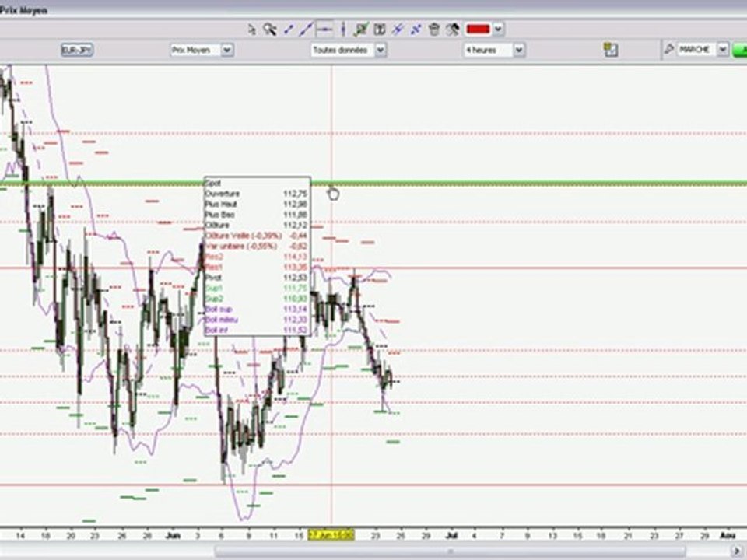Select the arrow pointer tool
The width and height of the screenshot is (747, 560).
(251, 30)
